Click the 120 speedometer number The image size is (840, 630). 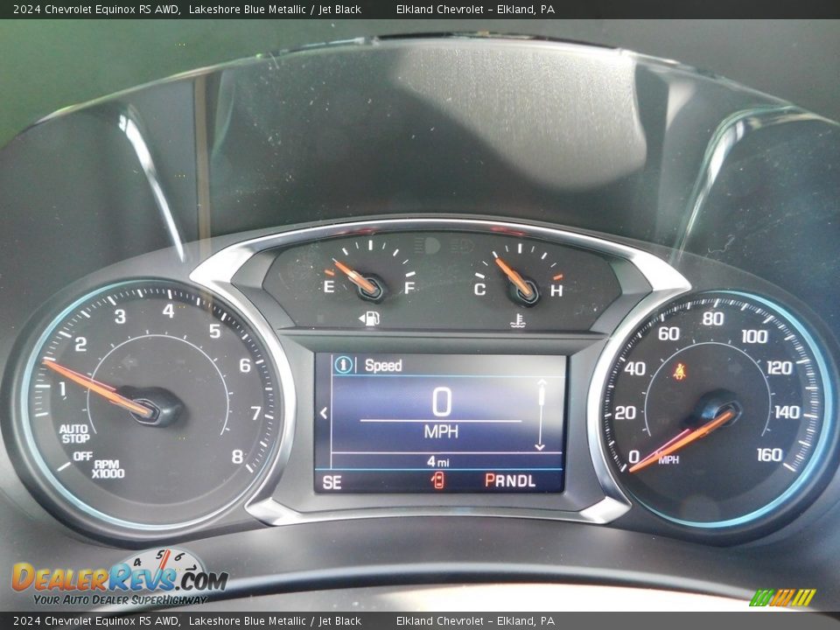[780, 367]
